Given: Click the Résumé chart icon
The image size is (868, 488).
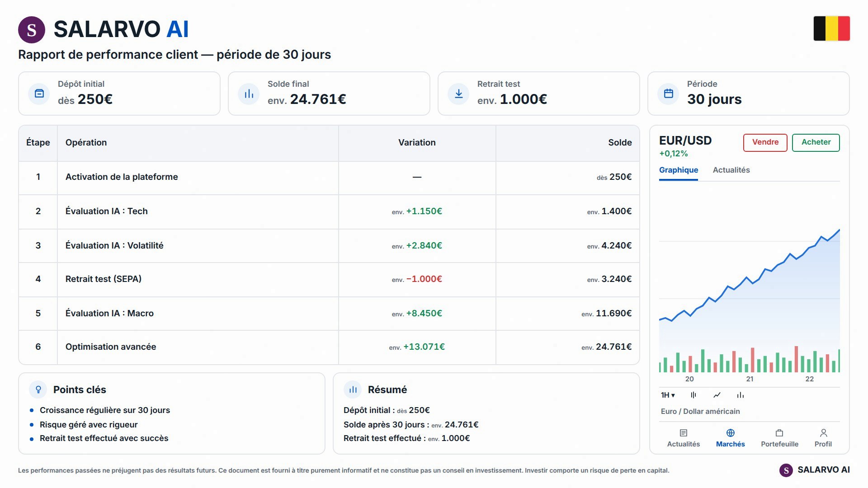Looking at the screenshot, I should pyautogui.click(x=353, y=389).
